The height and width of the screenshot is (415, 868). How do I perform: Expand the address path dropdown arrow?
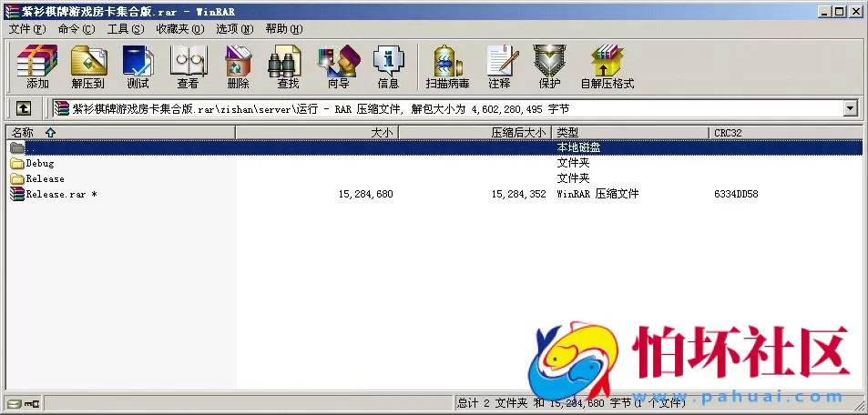point(851,108)
